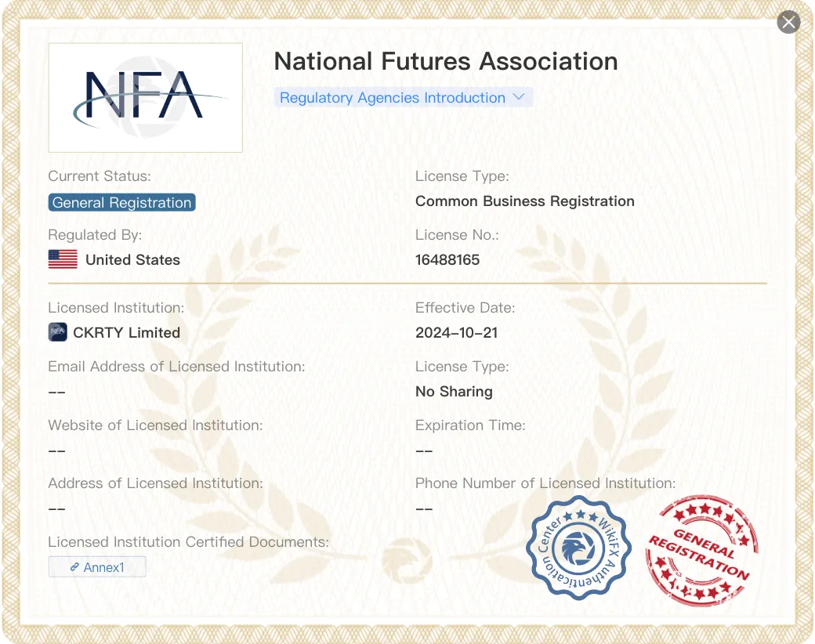Click the Expiration Time label

tap(470, 425)
